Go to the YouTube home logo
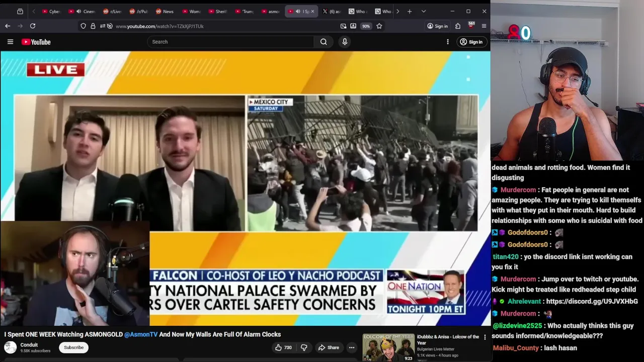The width and height of the screenshot is (644, 362). (x=36, y=42)
